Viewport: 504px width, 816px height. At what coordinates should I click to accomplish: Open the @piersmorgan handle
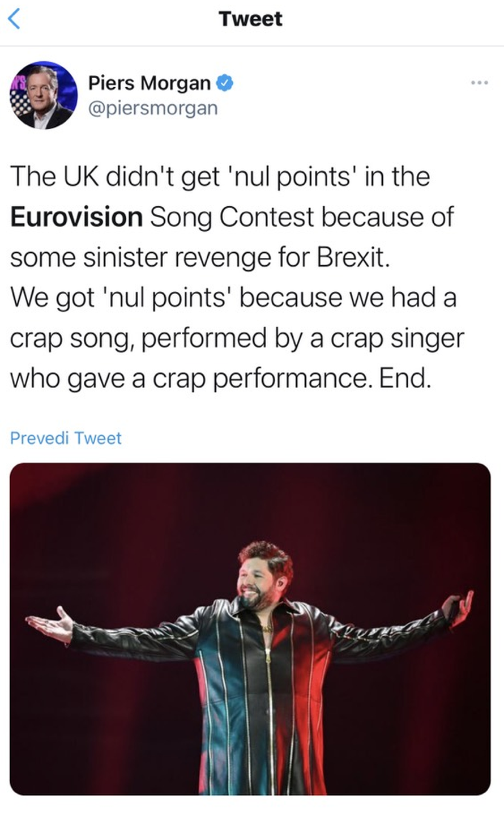(x=153, y=108)
